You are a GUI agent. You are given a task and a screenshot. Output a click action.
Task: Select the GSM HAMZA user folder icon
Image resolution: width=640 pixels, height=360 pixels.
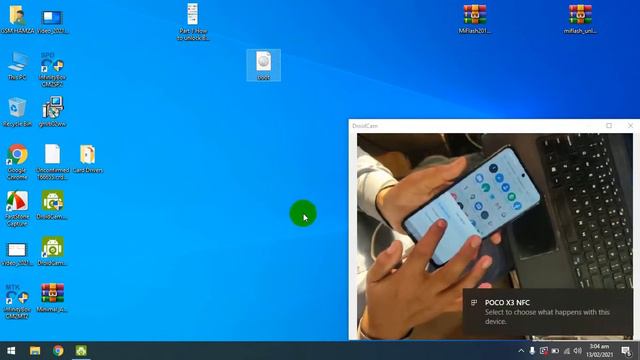[17, 19]
